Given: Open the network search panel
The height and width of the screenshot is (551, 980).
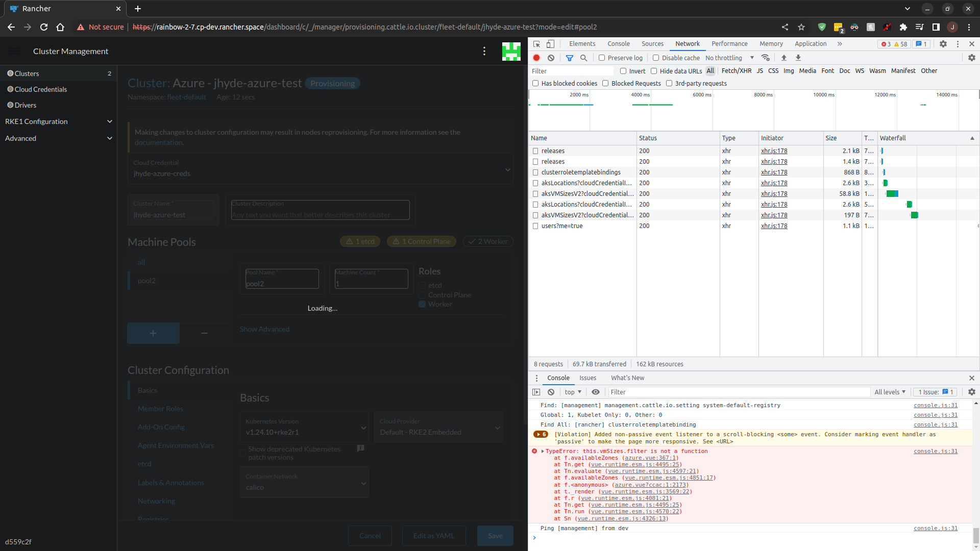Looking at the screenshot, I should (584, 58).
